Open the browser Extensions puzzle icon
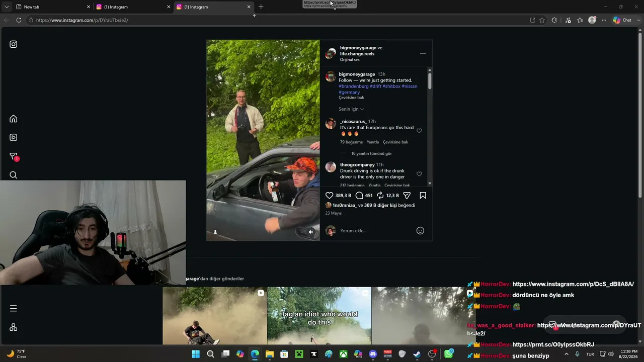Image resolution: width=644 pixels, height=362 pixels. tap(554, 20)
